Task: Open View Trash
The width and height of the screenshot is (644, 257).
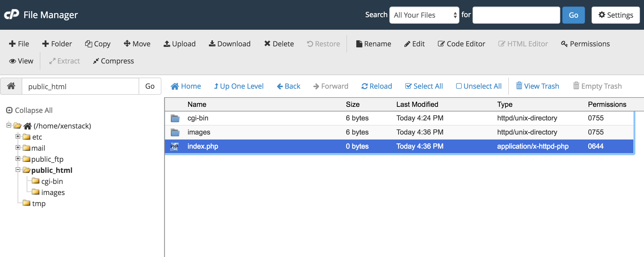Action: point(537,86)
